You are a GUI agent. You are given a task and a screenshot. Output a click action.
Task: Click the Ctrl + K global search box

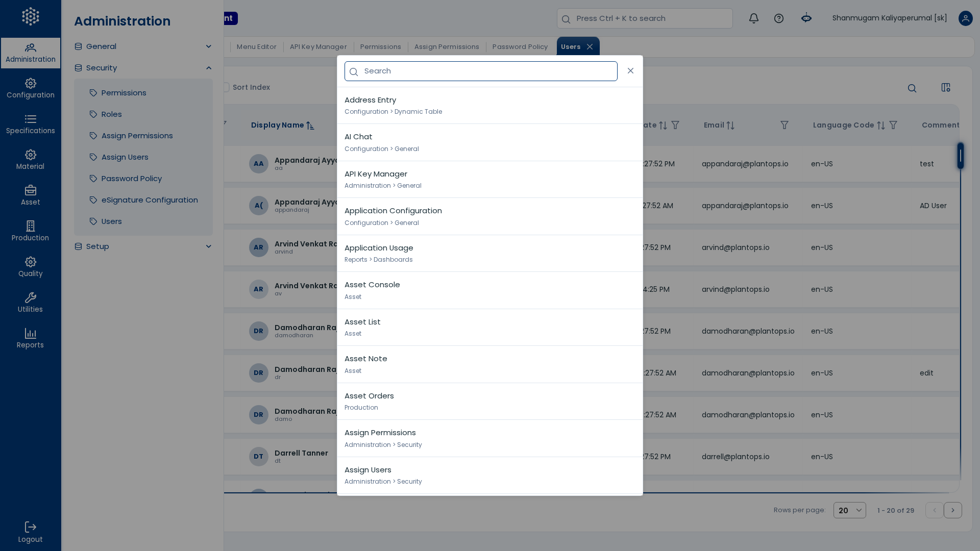645,18
